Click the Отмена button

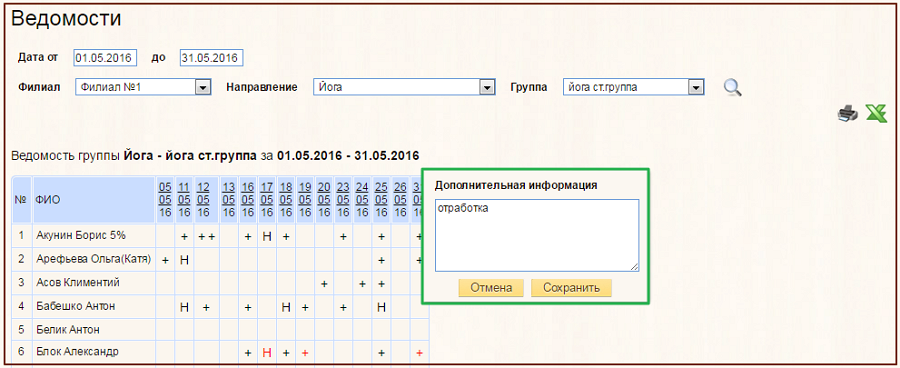pos(491,288)
